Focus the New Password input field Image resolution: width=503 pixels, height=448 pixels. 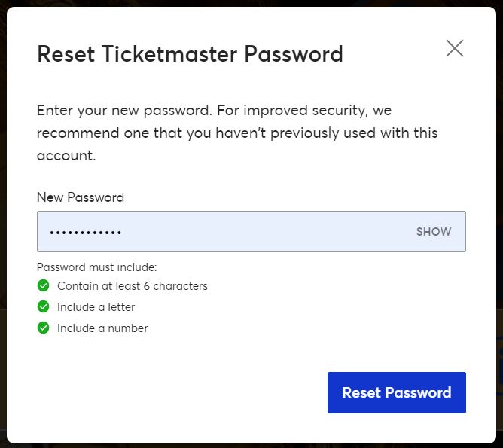pyautogui.click(x=251, y=232)
